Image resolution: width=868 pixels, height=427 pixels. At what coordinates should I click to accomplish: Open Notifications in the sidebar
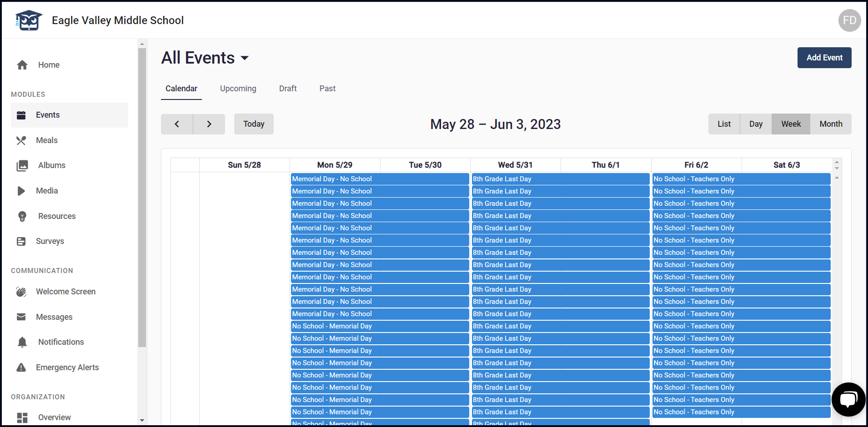click(70, 342)
